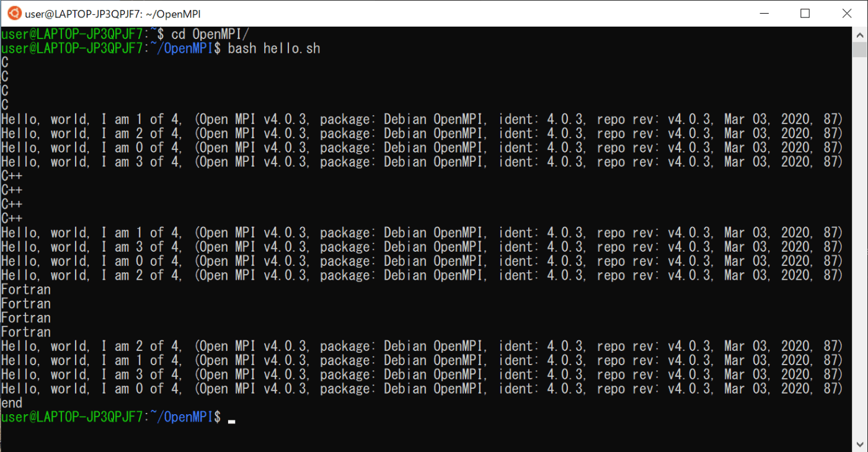The height and width of the screenshot is (452, 868).
Task: Click the maximize button in the title bar
Action: click(805, 13)
